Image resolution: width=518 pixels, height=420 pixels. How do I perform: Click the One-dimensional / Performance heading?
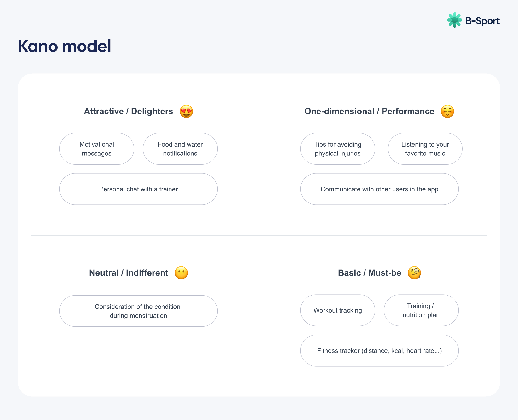pos(369,111)
